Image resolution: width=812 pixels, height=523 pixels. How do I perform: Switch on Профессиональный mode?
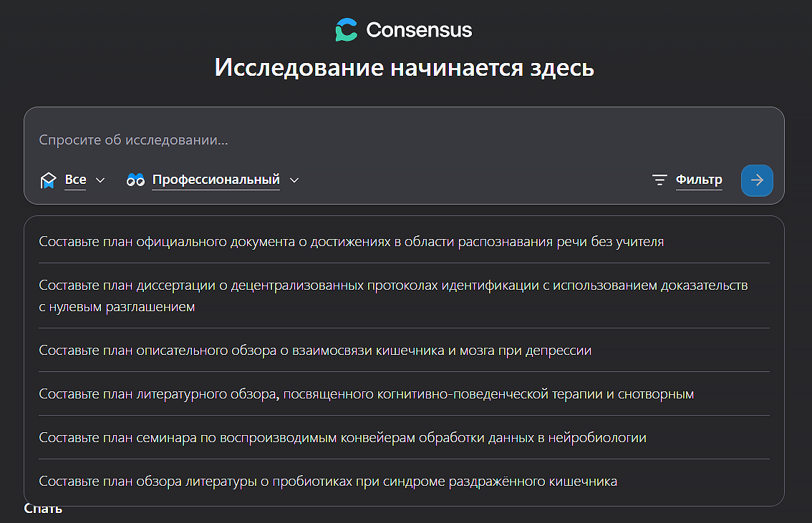click(216, 180)
